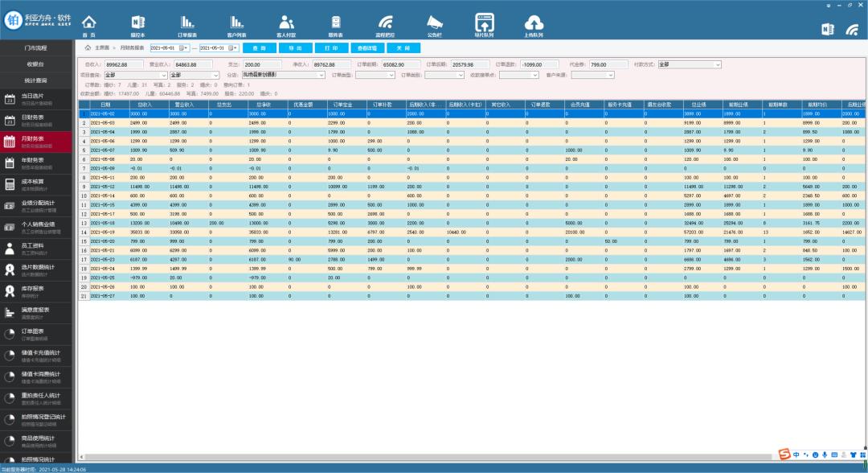The image size is (868, 473).
Task: Open 成本核算 calculator item
Action: point(36,185)
